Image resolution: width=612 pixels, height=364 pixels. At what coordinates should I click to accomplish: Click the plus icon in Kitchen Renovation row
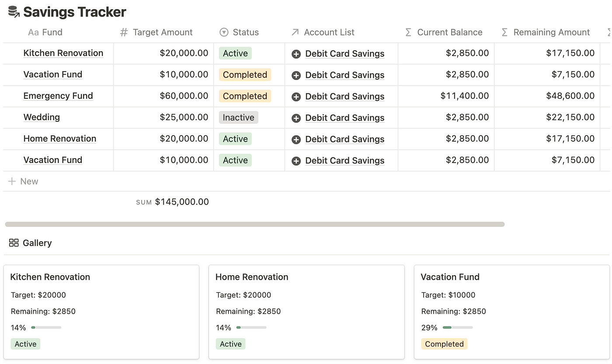coord(296,54)
